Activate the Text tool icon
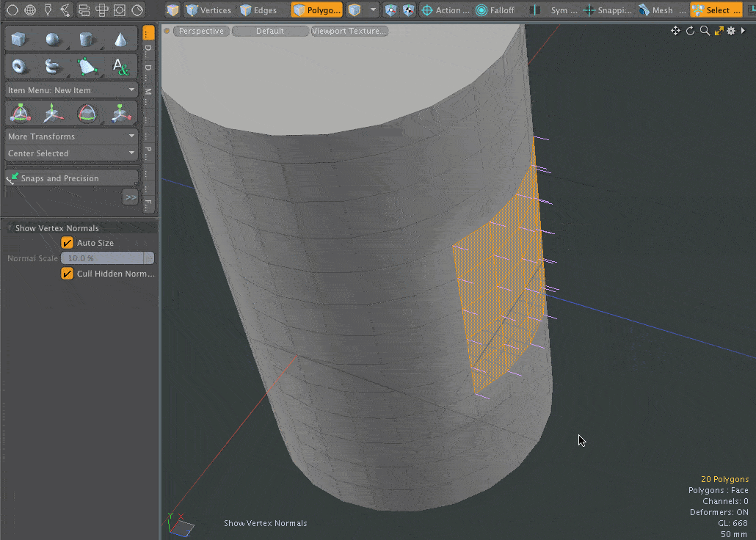 coord(120,67)
